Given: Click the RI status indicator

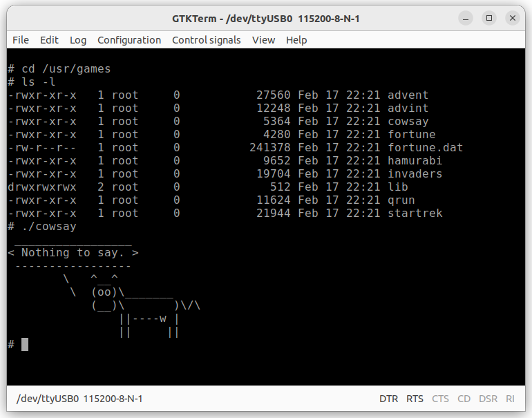Looking at the screenshot, I should click(x=510, y=399).
